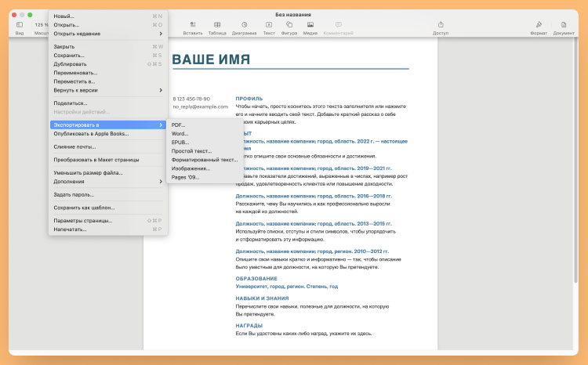Viewport: 588px width, 365px height.
Task: Select the Фигура (Shape) toolbar icon
Action: click(289, 25)
